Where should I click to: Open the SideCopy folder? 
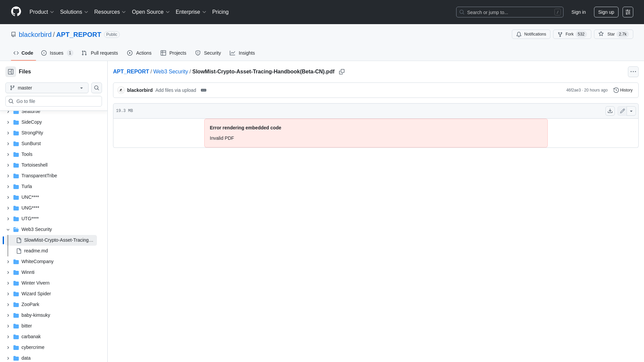pyautogui.click(x=32, y=122)
